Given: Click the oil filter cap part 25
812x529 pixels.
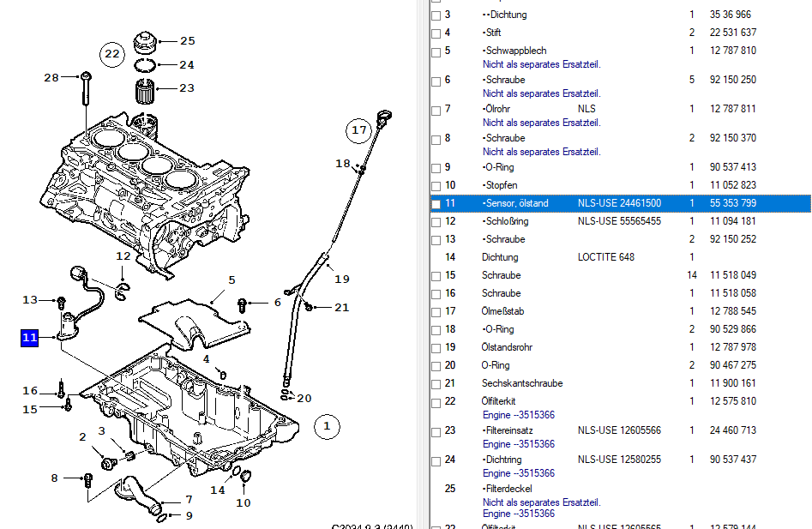Looking at the screenshot, I should tap(145, 43).
